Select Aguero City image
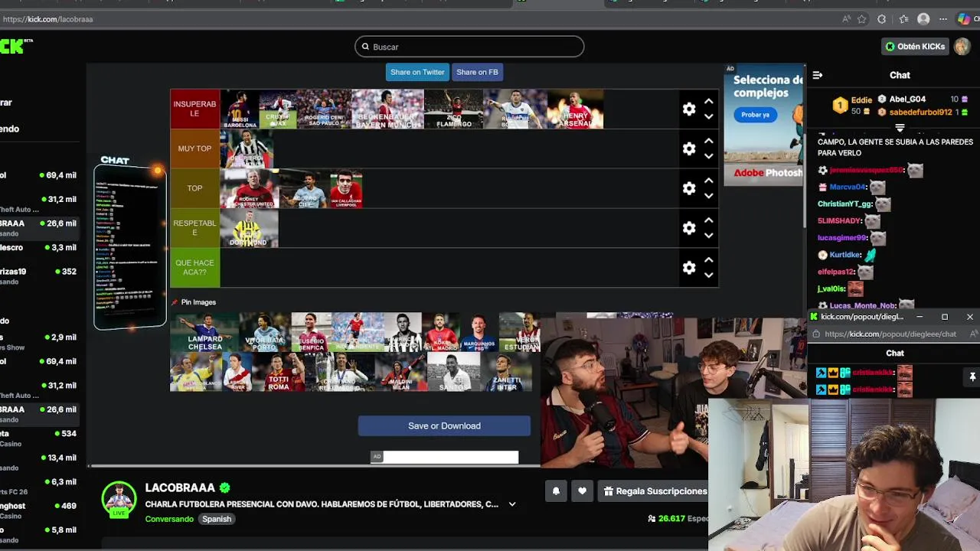Viewport: 980px width, 551px height. tap(304, 188)
